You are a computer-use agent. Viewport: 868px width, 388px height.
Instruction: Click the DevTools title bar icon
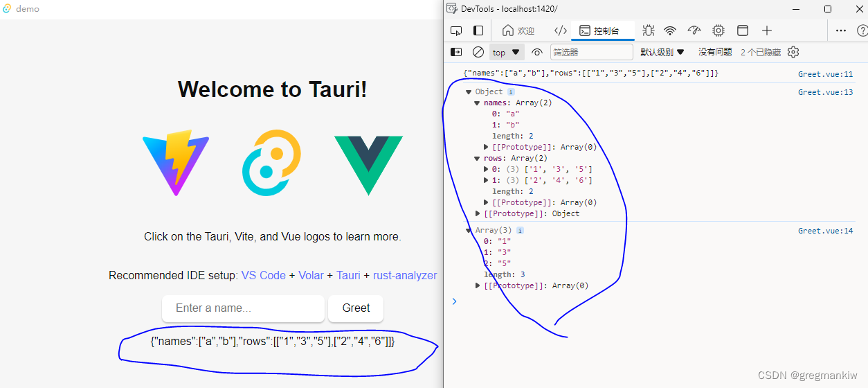point(451,8)
